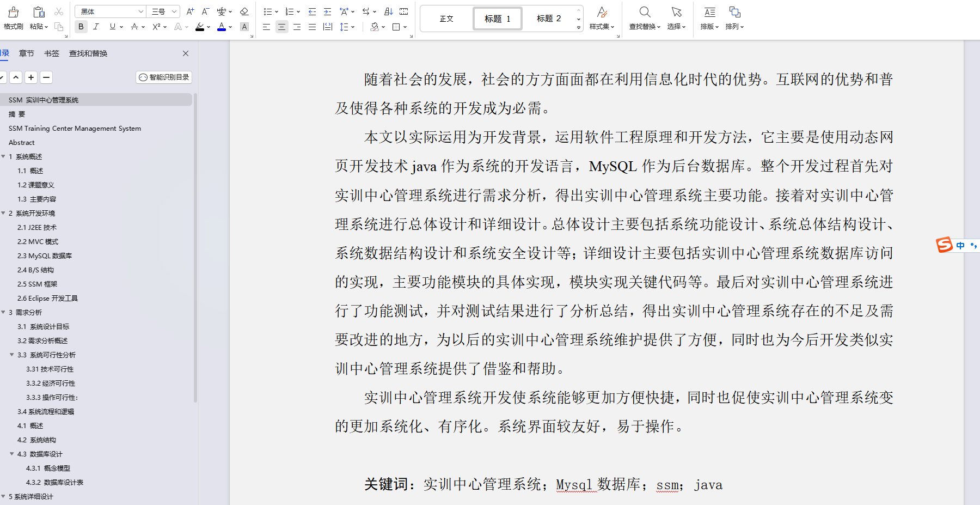980x505 pixels.
Task: Click the minus button in navigation pane
Action: pos(46,77)
